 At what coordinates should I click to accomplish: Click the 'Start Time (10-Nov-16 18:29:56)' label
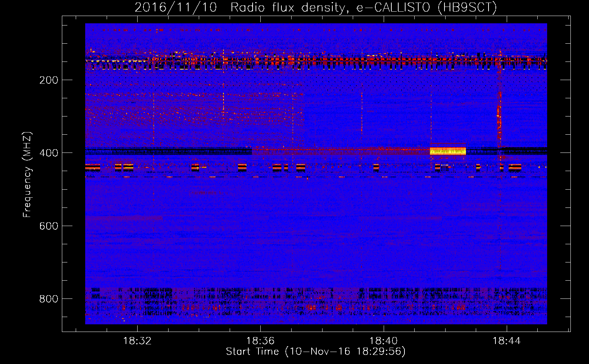click(316, 352)
